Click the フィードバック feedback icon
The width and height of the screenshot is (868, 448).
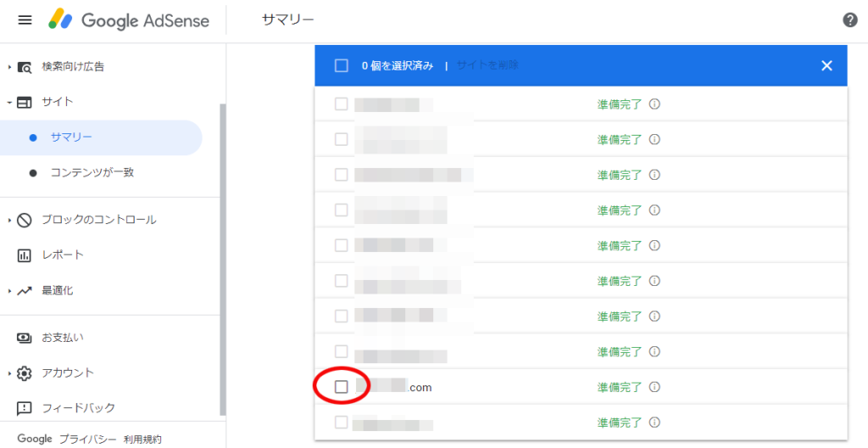(x=25, y=408)
